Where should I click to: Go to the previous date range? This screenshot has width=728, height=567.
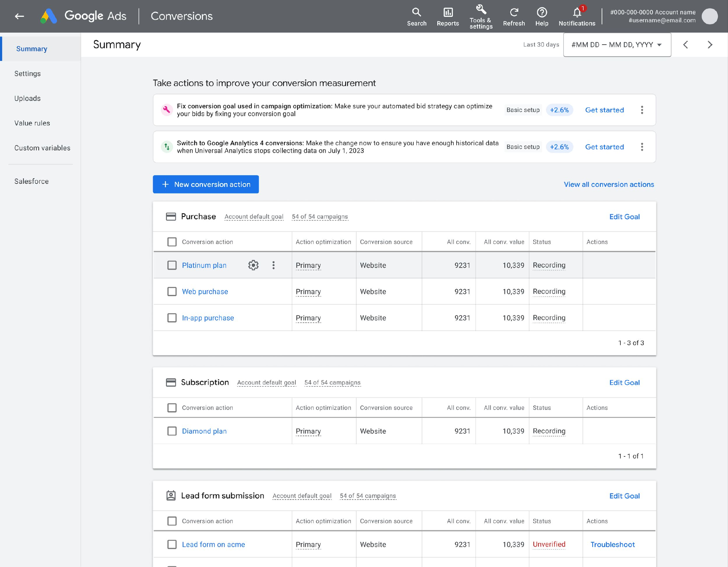tap(686, 45)
